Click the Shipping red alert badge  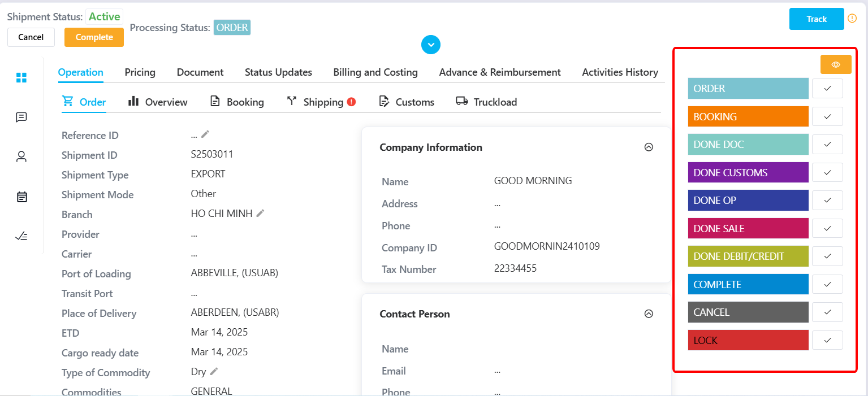click(x=351, y=102)
